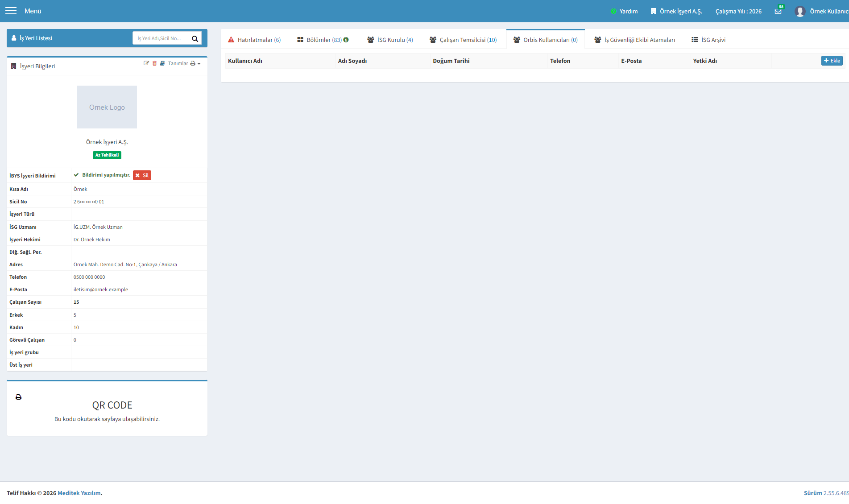Open the Çalışma Yılı : 2026 selector
The width and height of the screenshot is (849, 504).
(x=738, y=11)
